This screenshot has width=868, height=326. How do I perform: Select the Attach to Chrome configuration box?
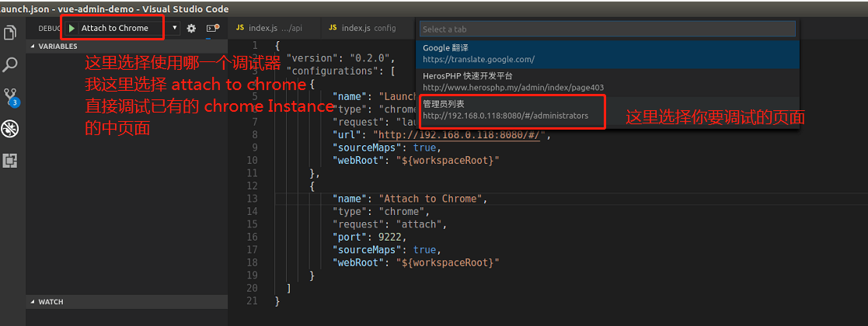114,28
